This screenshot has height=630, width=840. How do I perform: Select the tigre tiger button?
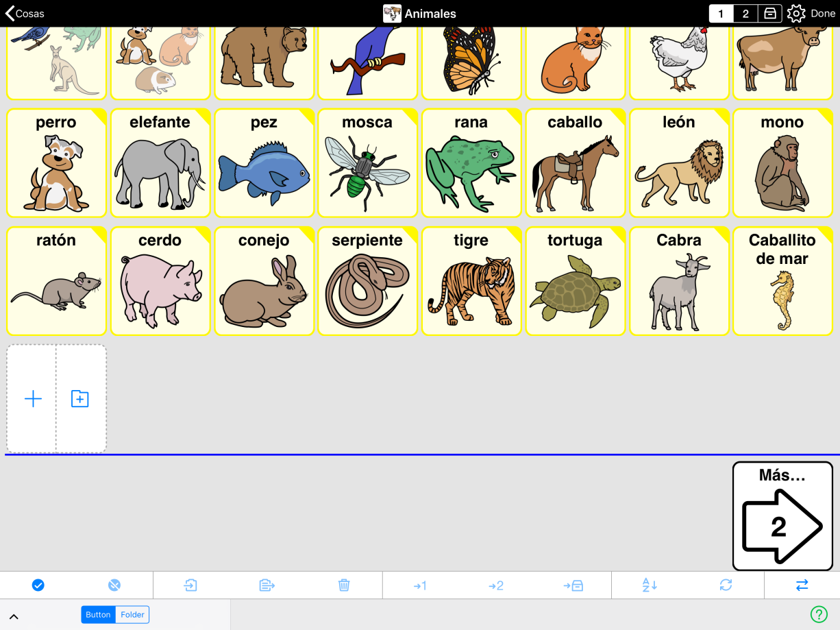point(471,281)
